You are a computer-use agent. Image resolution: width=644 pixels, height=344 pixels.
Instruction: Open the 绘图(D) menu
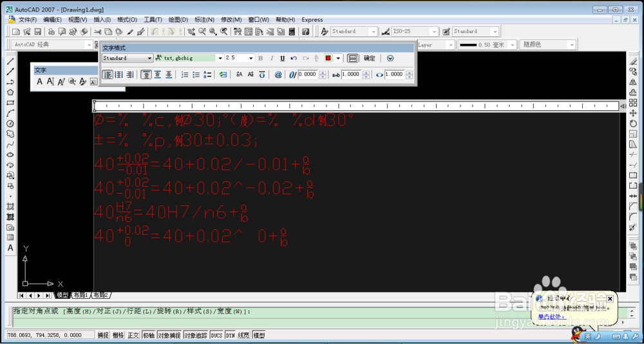tap(178, 20)
